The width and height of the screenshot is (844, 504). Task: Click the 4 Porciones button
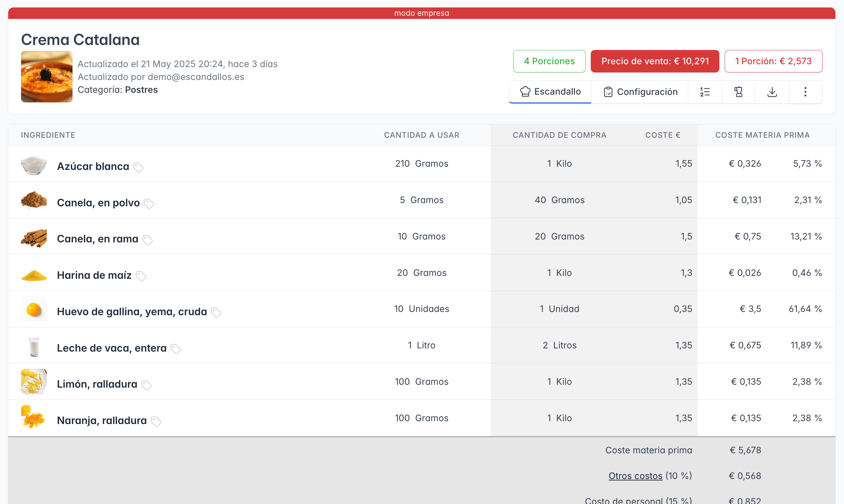coord(549,61)
